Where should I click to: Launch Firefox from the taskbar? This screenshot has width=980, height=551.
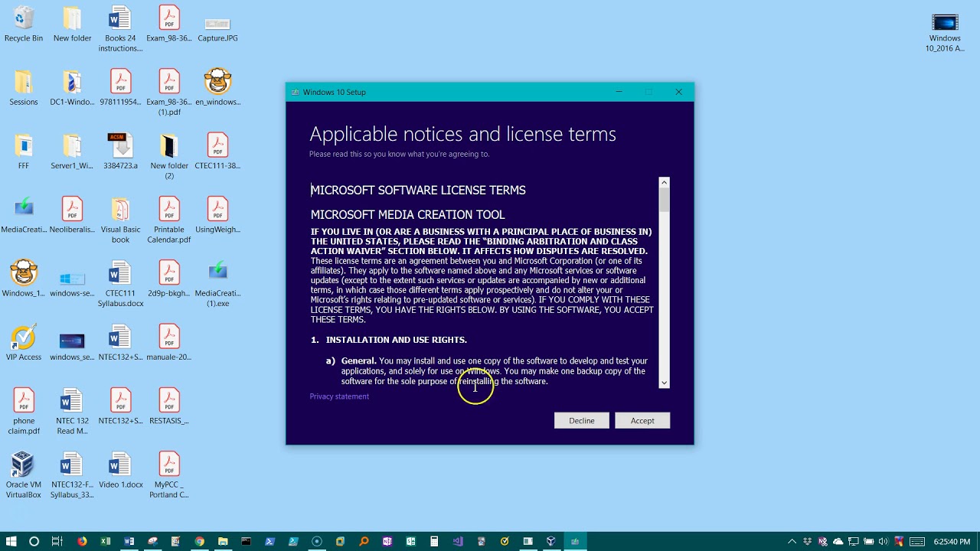(82, 541)
